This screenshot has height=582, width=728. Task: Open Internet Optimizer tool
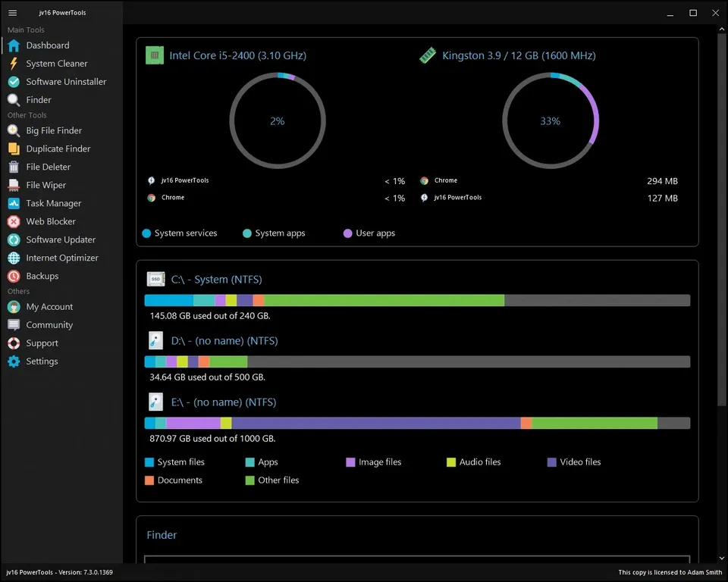pyautogui.click(x=62, y=258)
